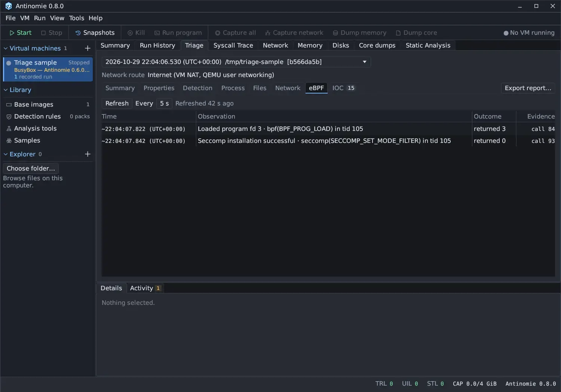Collapse the Library section
This screenshot has height=392, width=561.
coord(6,90)
